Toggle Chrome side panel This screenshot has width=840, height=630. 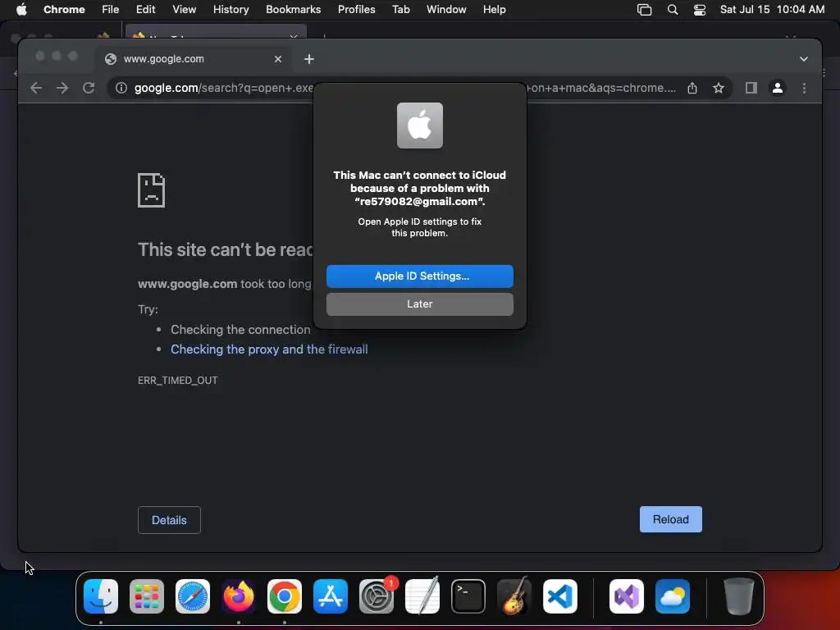click(751, 88)
